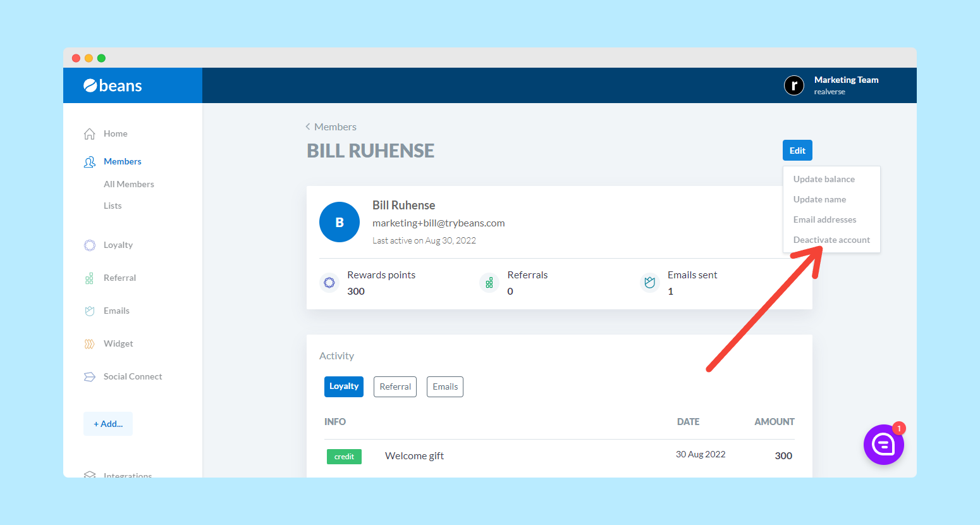Click the Emails icon in sidebar

(x=90, y=311)
